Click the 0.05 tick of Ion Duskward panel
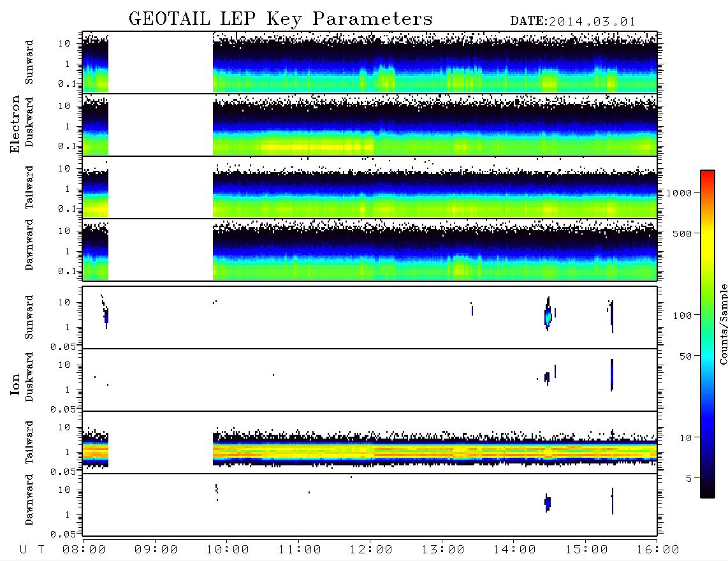 63,409
